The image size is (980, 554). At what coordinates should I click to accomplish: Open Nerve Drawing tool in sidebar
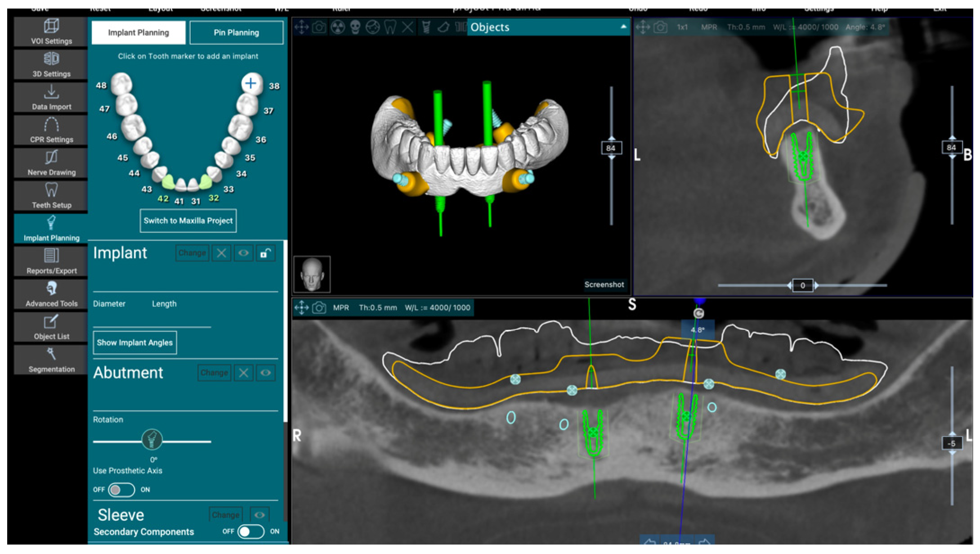(x=51, y=163)
